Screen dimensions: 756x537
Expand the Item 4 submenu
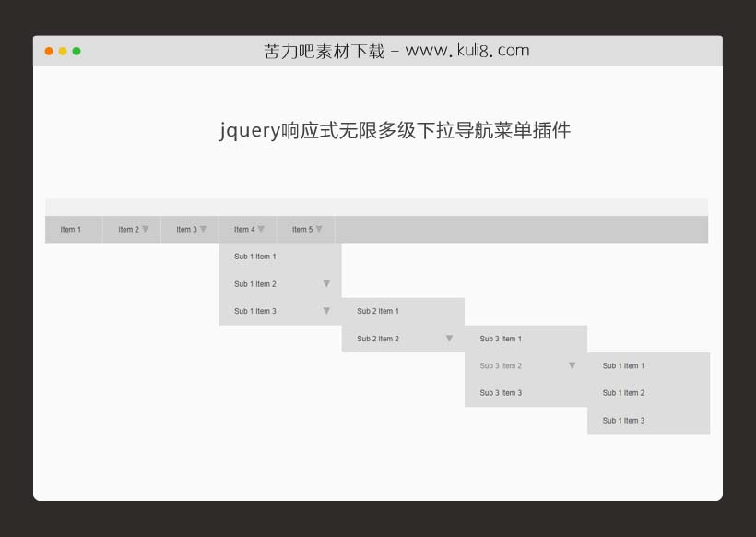point(262,229)
